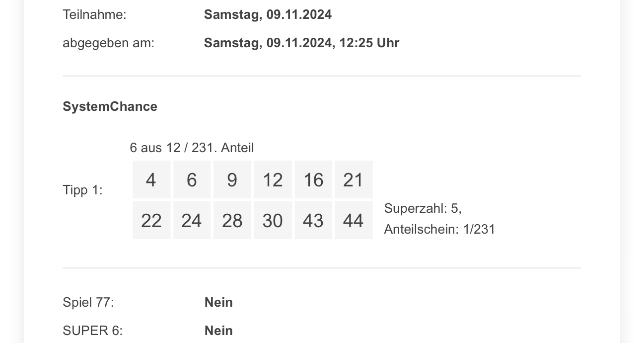Image resolution: width=644 pixels, height=343 pixels.
Task: Select the number 30 tile
Action: click(x=273, y=220)
